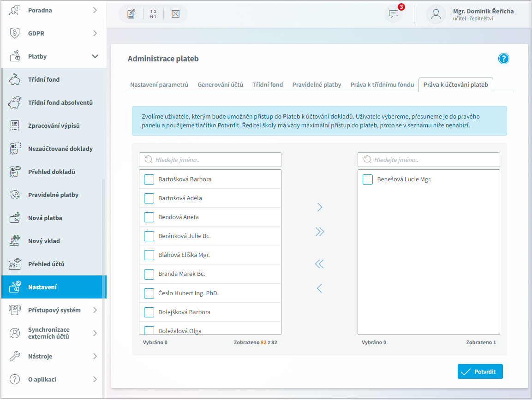This screenshot has height=400, width=532.
Task: Tick Bendová Aneta checkbox
Action: [149, 217]
